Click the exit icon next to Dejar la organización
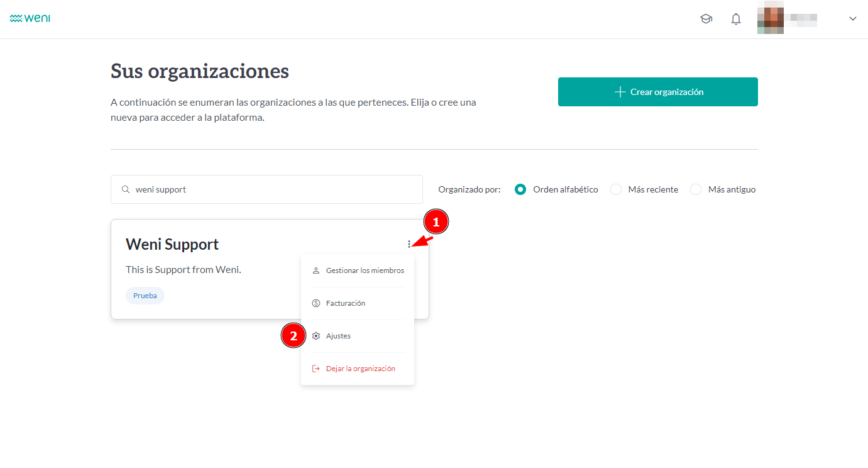The width and height of the screenshot is (868, 468). [316, 368]
